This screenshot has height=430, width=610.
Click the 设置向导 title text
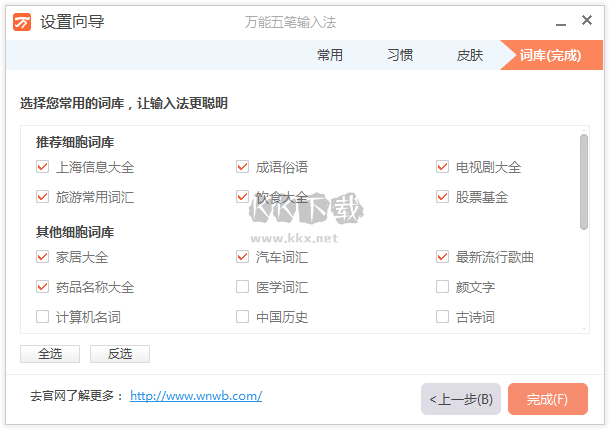73,22
